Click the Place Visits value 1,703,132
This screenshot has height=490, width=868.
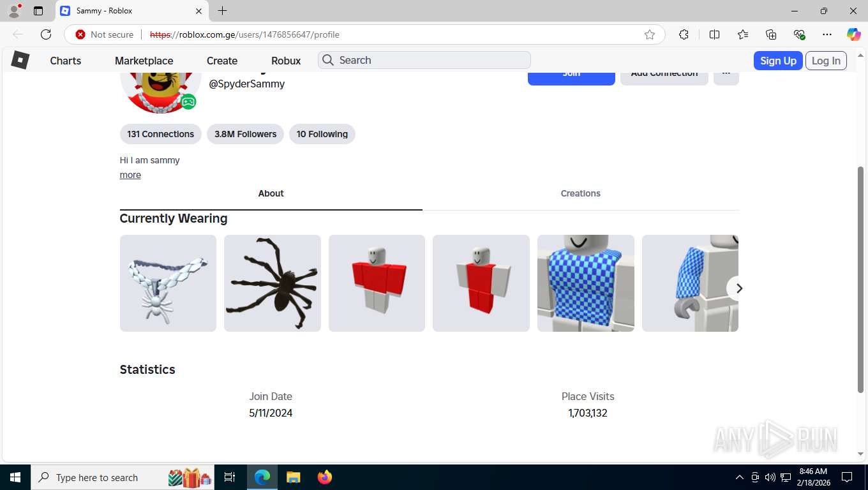tap(588, 413)
